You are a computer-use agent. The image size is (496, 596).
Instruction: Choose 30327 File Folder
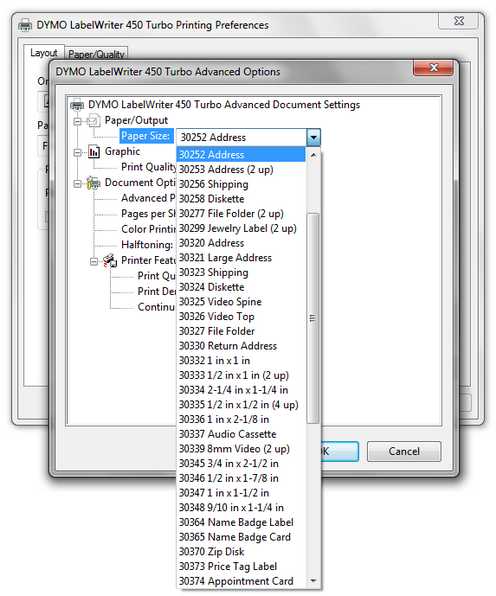click(241, 331)
